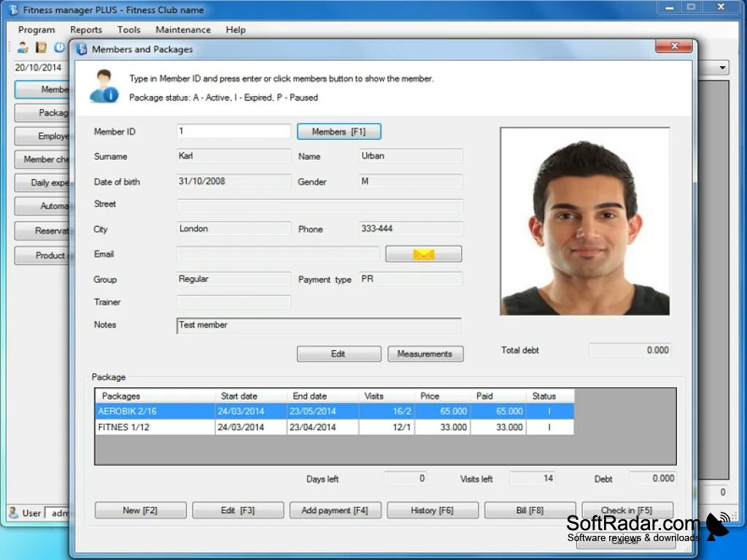Click the Daily expenses button in main window
This screenshot has width=747, height=560.
click(43, 182)
